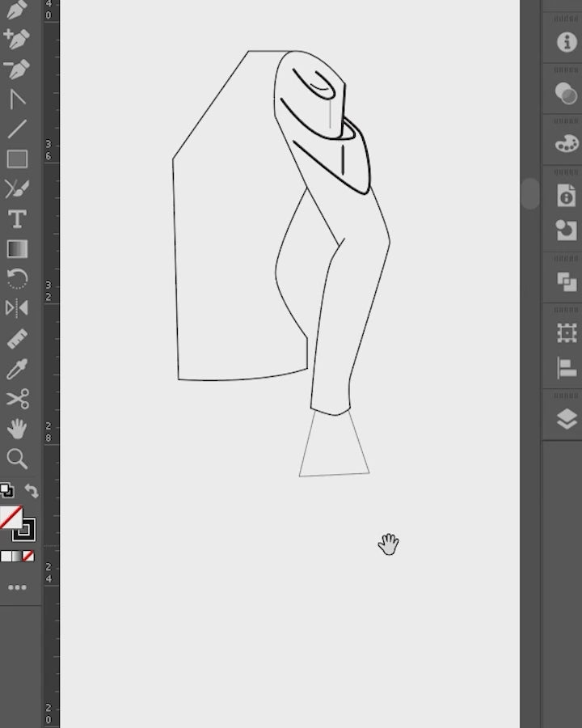The height and width of the screenshot is (728, 582).
Task: Expand the Pathfinder panel
Action: tap(567, 282)
